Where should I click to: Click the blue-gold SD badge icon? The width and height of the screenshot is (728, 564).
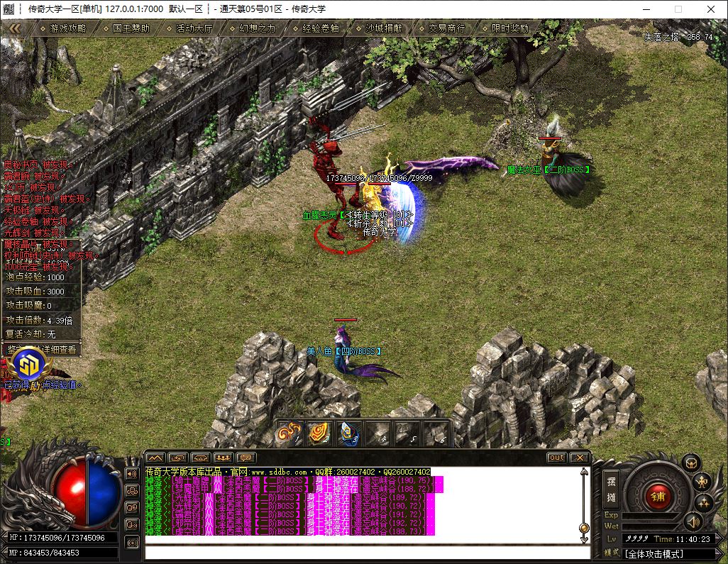point(28,365)
